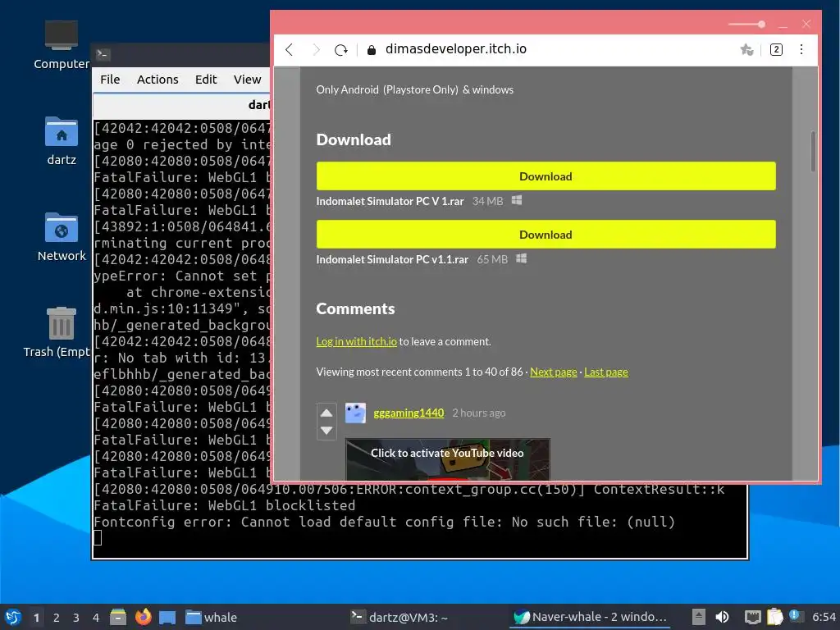Launch Firefox from taskbar

click(x=143, y=617)
